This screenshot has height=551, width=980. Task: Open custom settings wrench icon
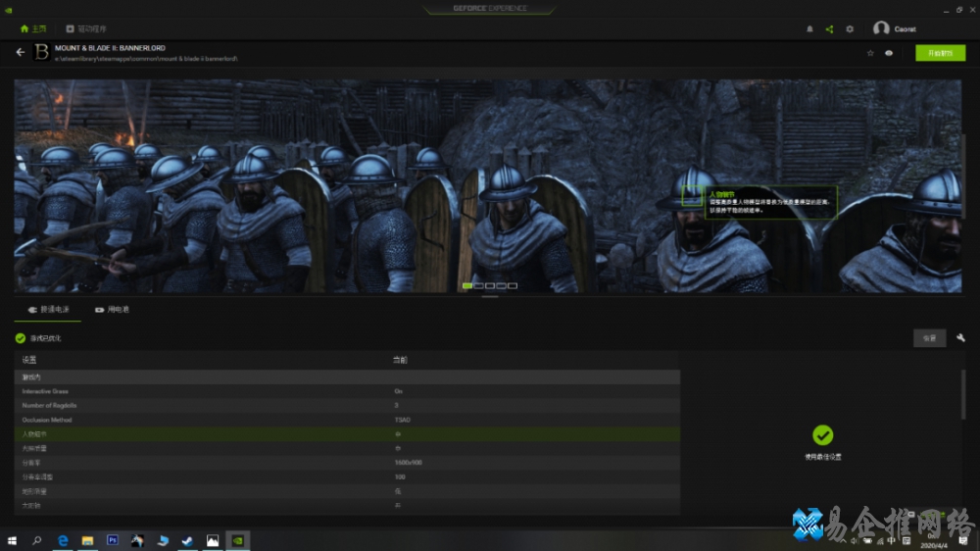coord(960,337)
